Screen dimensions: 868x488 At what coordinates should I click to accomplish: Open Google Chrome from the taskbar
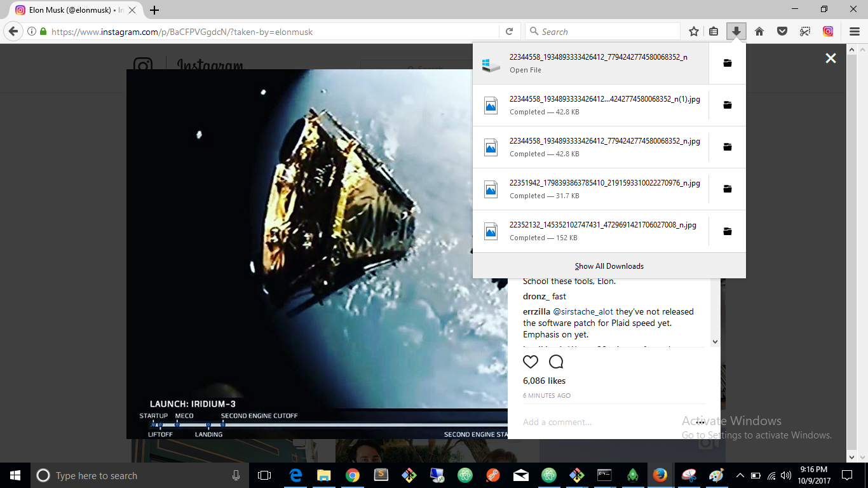tap(353, 475)
